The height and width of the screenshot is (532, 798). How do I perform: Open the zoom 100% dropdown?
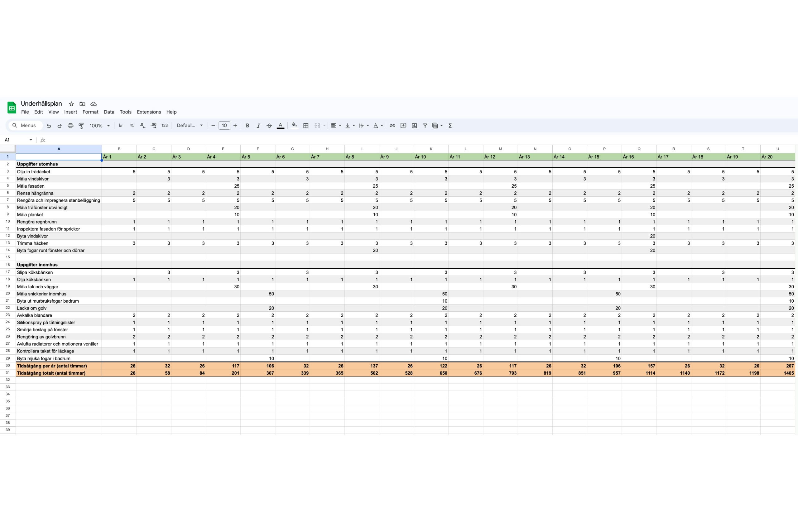[x=99, y=126]
